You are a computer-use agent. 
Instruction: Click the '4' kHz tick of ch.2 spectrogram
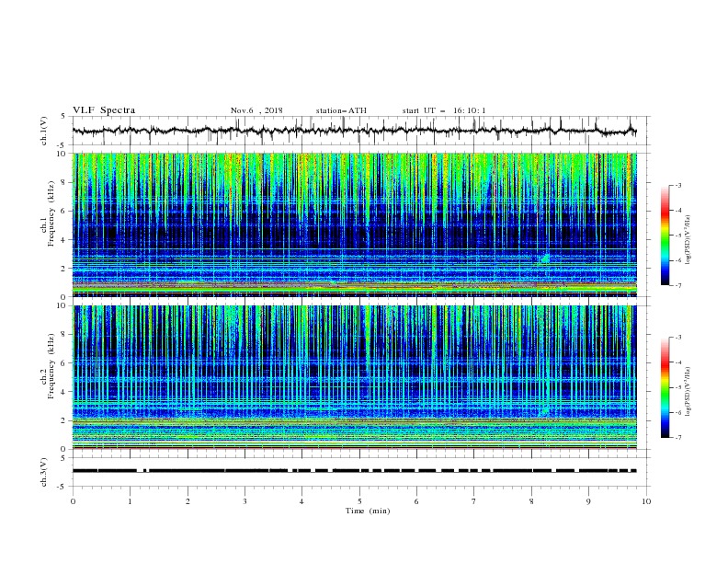(x=64, y=392)
